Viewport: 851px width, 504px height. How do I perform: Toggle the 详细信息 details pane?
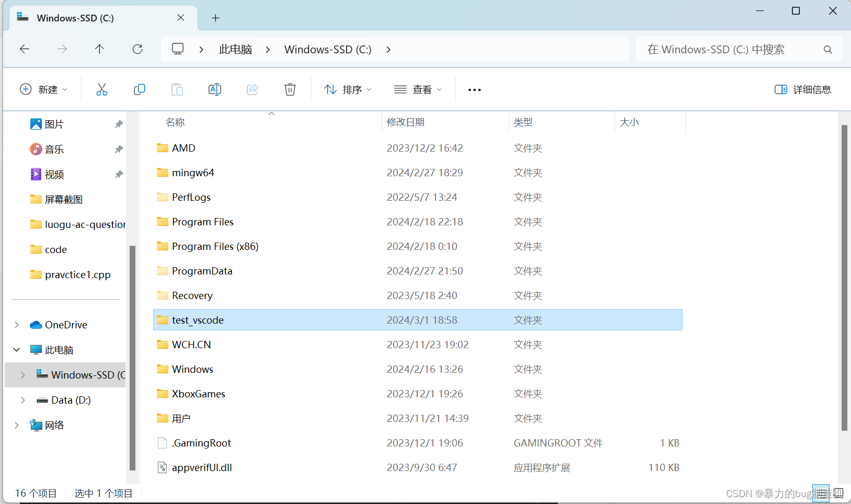(803, 89)
